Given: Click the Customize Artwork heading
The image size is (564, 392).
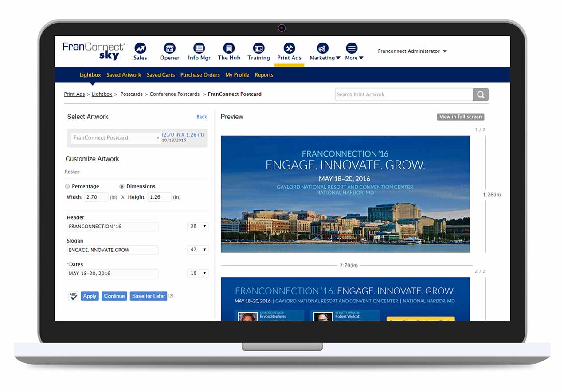Looking at the screenshot, I should pos(92,159).
